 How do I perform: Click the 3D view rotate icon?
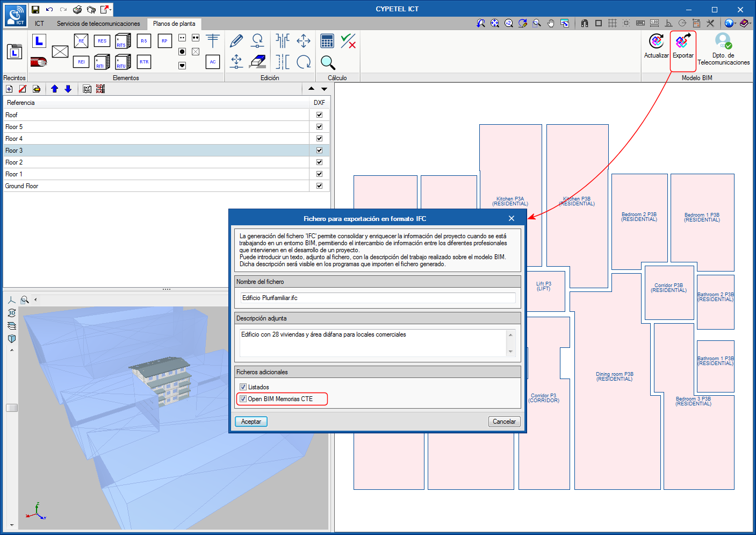12,313
